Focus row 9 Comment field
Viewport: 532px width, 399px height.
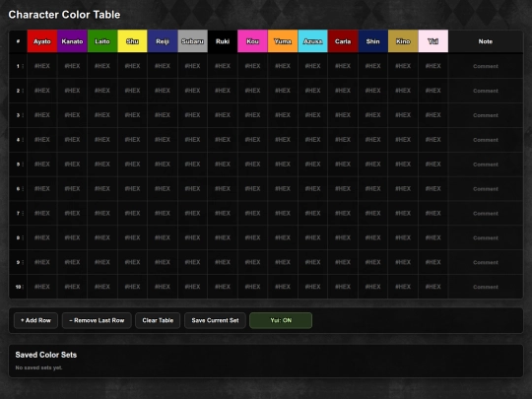click(486, 262)
